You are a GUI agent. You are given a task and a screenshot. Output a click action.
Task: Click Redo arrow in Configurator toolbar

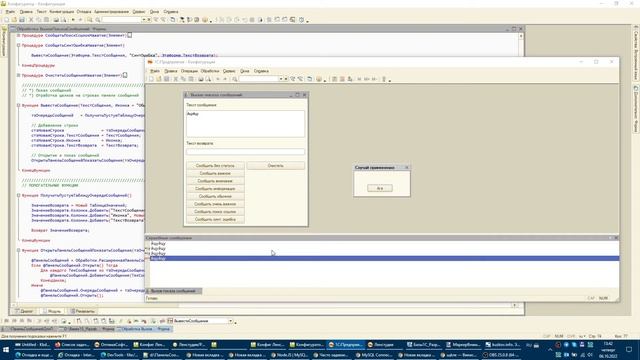point(80,20)
